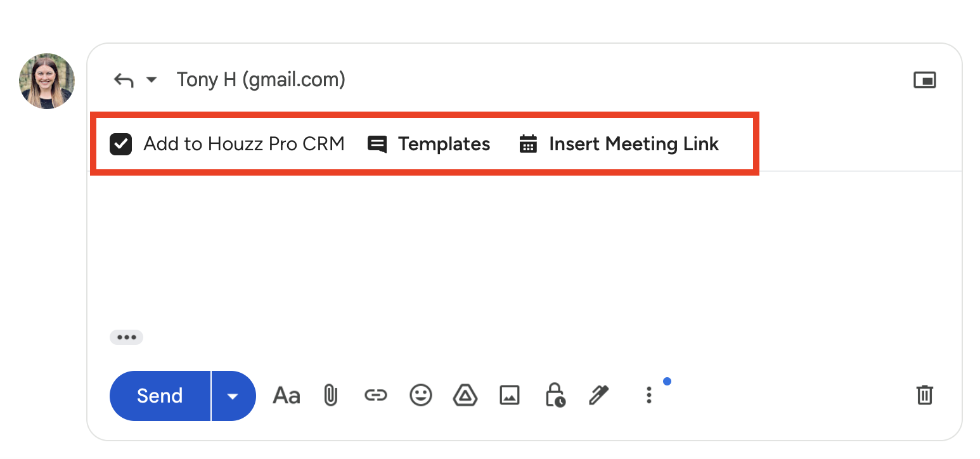Toggle confidential mode lock icon
980x459 pixels.
tap(555, 396)
